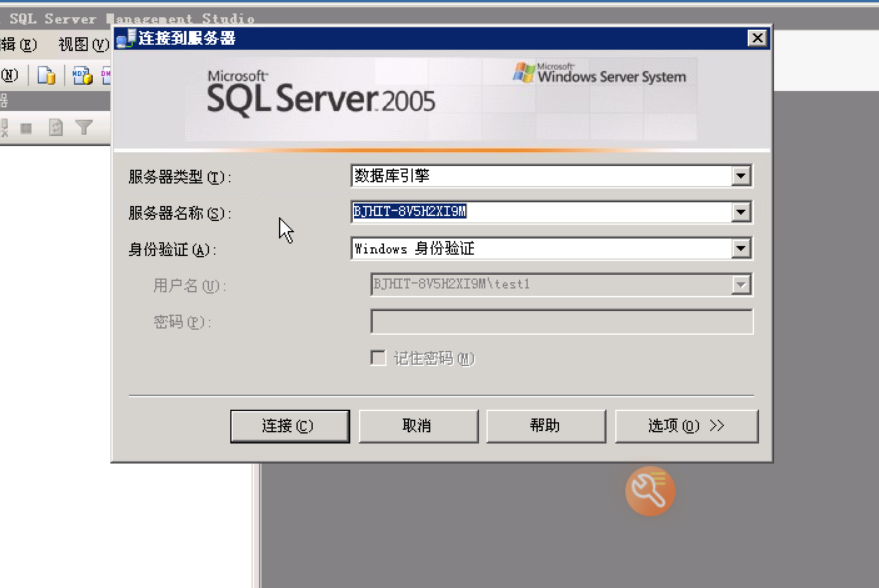Screen dimensions: 879x588
Task: Expand the 服务器名称 dropdown arrow
Action: 741,212
